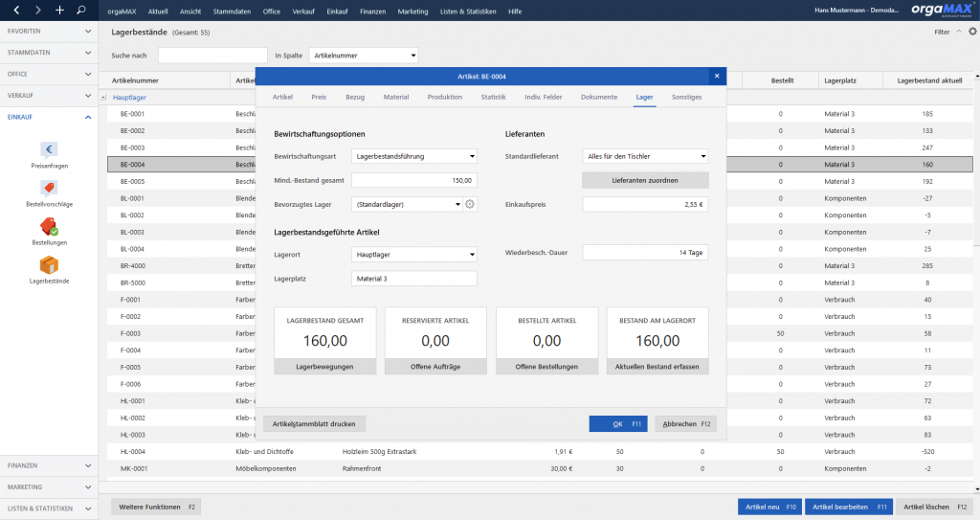The image size is (980, 520).
Task: Go back with the left arrow icon
Action: 16,10
